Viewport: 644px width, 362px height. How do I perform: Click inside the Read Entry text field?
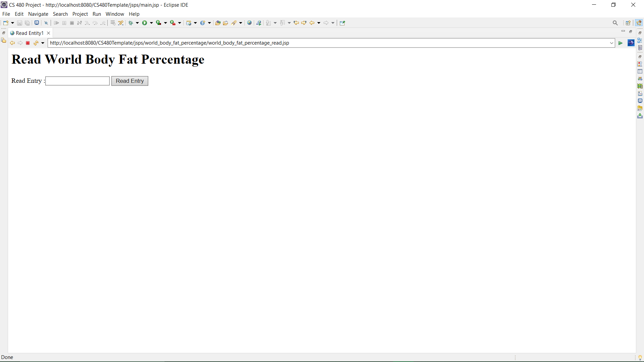coord(77,81)
